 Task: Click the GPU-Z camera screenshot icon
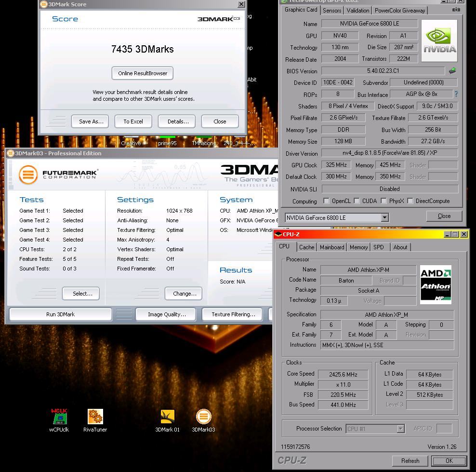coord(456,10)
